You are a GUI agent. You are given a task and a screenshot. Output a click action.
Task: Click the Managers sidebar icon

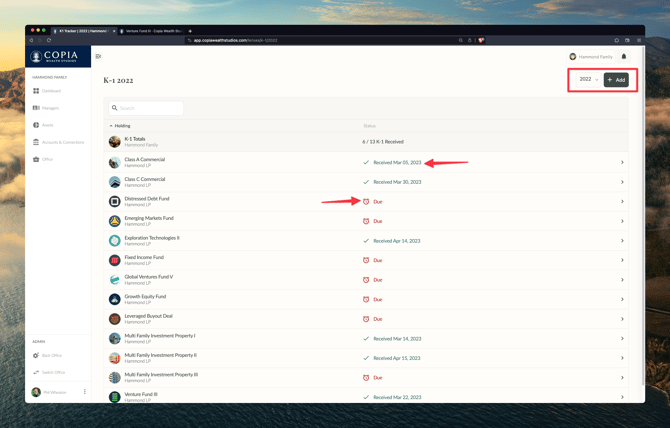[36, 108]
